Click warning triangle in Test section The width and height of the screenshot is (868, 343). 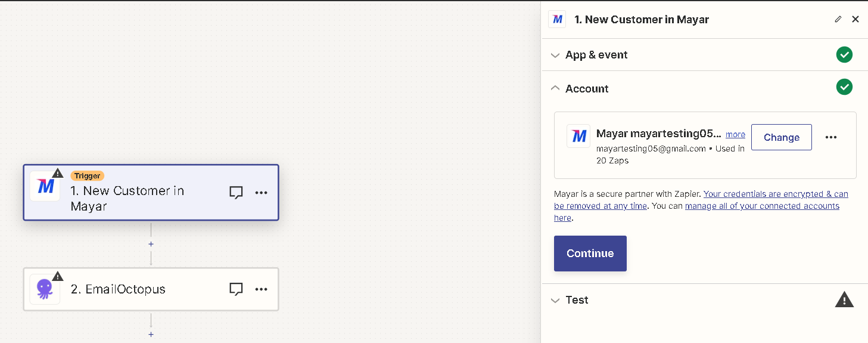click(x=844, y=299)
